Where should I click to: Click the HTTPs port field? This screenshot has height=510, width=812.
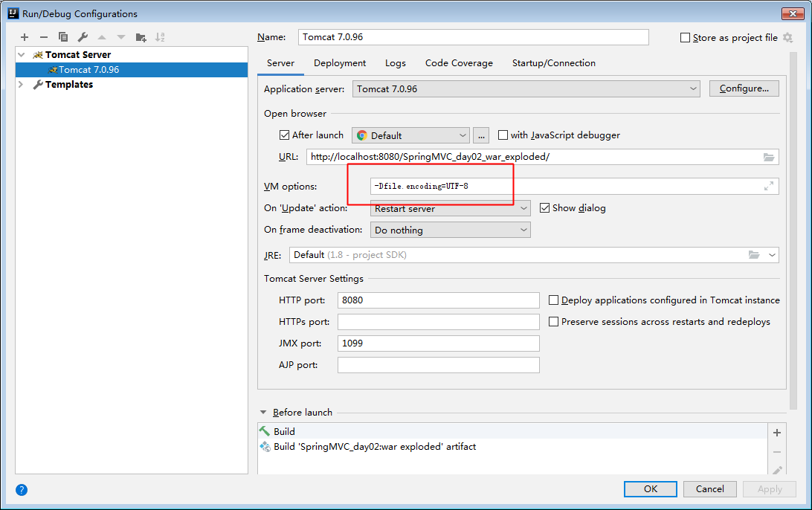[x=439, y=322]
